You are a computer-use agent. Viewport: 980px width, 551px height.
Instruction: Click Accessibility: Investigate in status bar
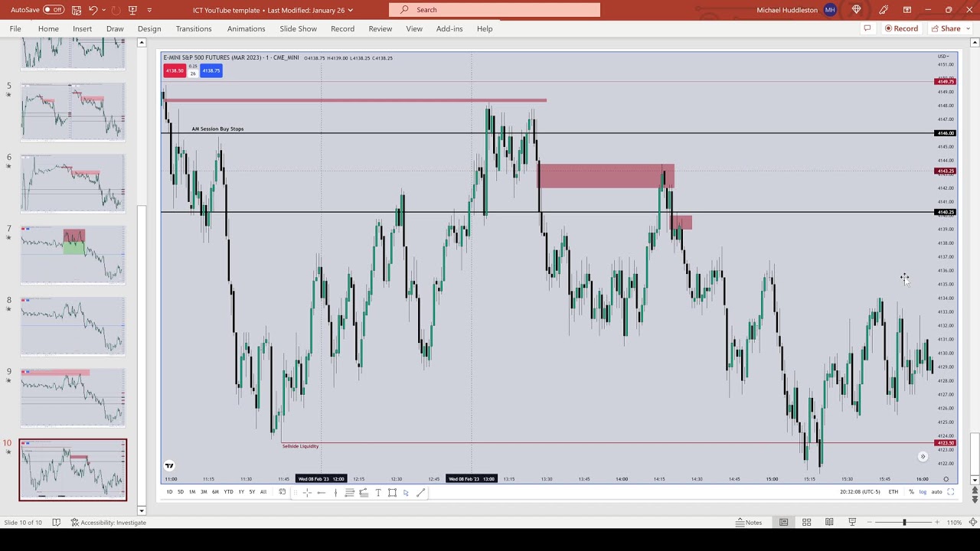pos(108,523)
